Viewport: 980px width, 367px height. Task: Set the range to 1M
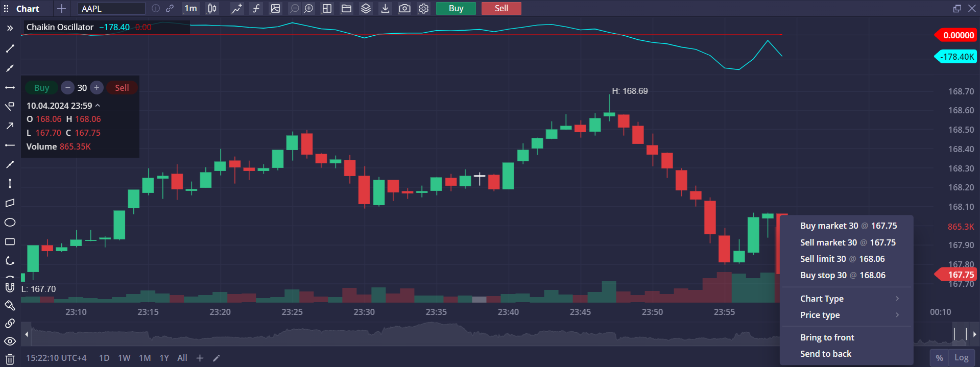tap(145, 358)
